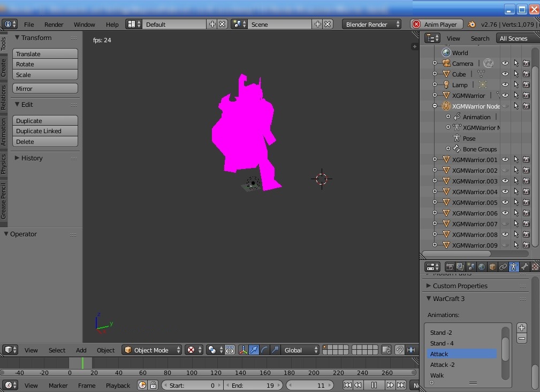Toggle manipulate center points icon

[x=230, y=350]
